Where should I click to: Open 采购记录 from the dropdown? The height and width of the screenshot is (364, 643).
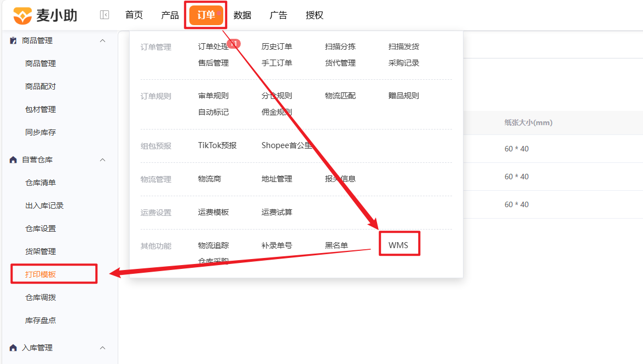[x=404, y=63]
